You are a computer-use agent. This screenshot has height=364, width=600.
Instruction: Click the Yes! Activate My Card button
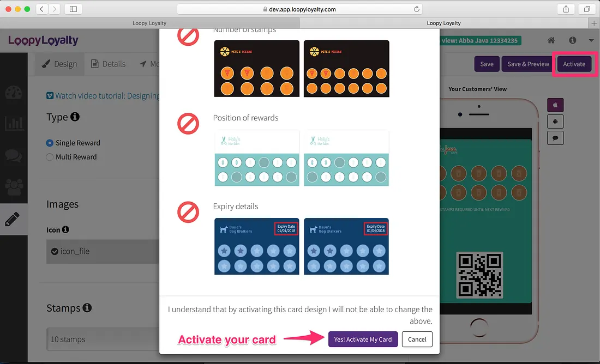pos(363,339)
